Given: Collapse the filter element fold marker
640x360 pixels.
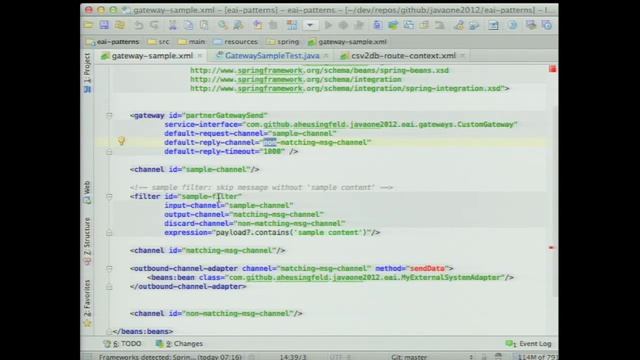Looking at the screenshot, I should (x=109, y=196).
